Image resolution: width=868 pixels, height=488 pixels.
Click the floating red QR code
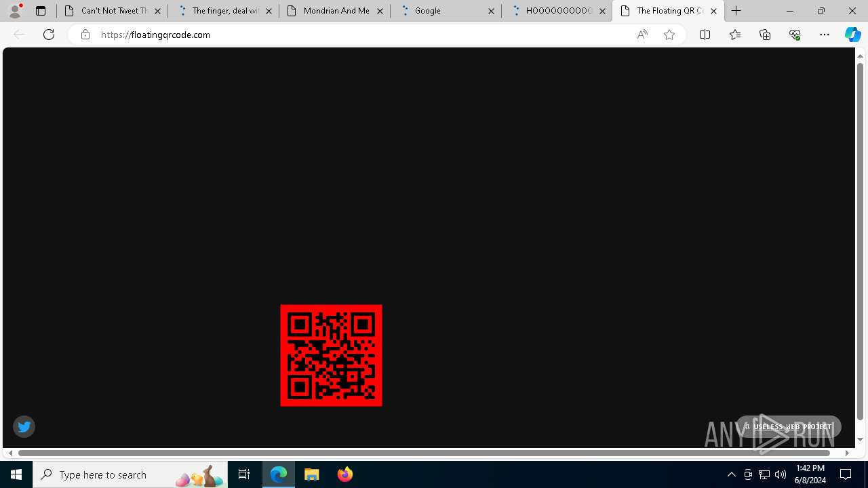(x=331, y=355)
